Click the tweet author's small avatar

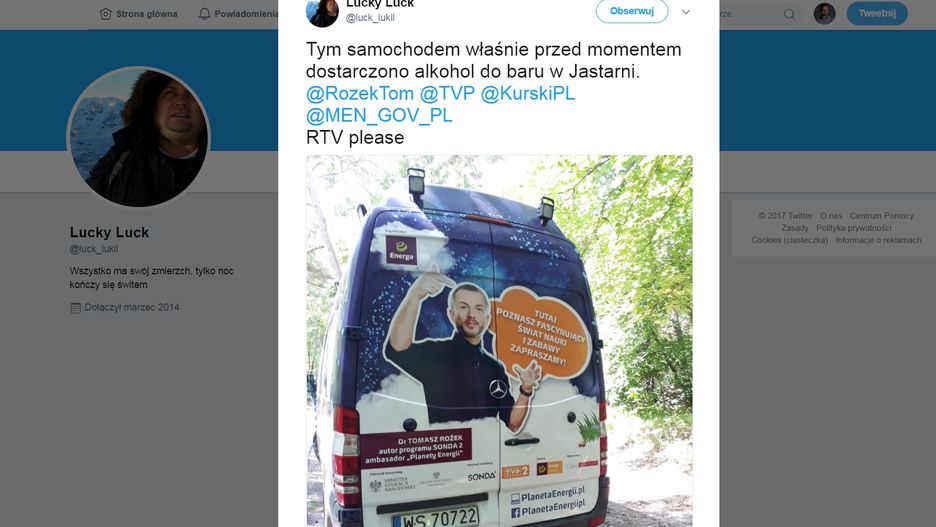[x=322, y=13]
